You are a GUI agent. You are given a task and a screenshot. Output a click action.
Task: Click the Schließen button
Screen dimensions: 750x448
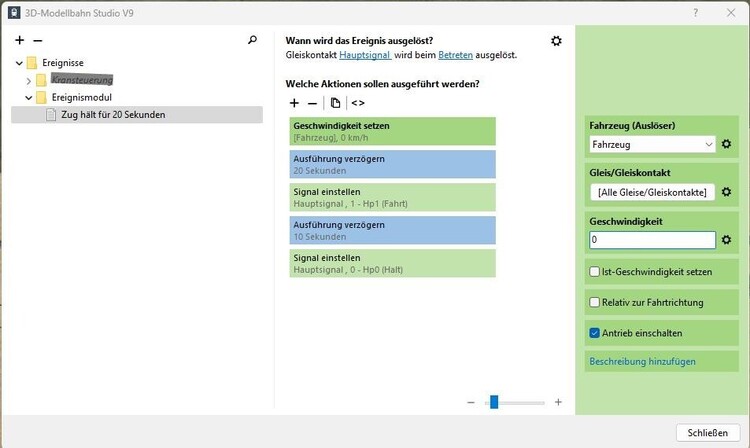pyautogui.click(x=707, y=432)
